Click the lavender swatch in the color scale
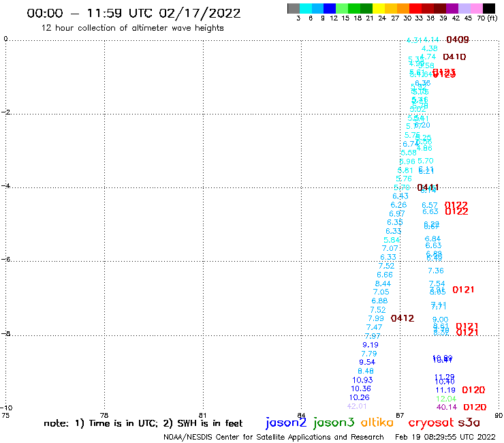504x443 pixels. pyautogui.click(x=464, y=8)
